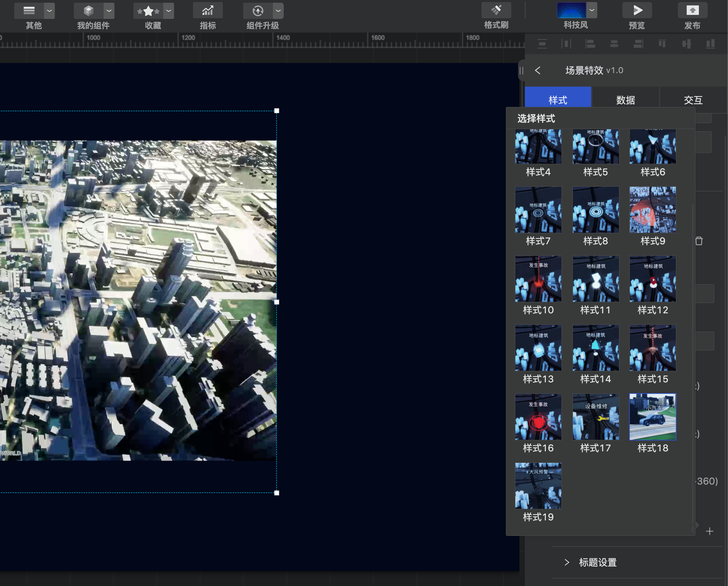The width and height of the screenshot is (728, 586).
Task: Open the 指标 chart icon
Action: [x=208, y=10]
